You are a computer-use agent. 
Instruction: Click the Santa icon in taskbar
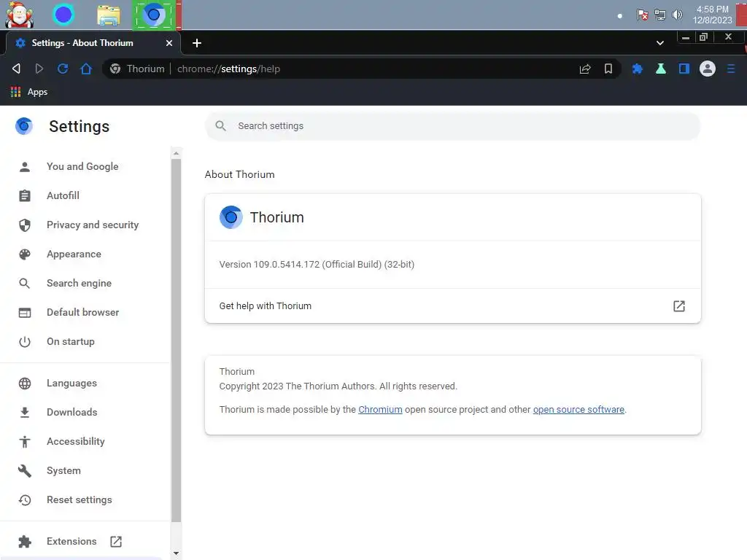[19, 15]
